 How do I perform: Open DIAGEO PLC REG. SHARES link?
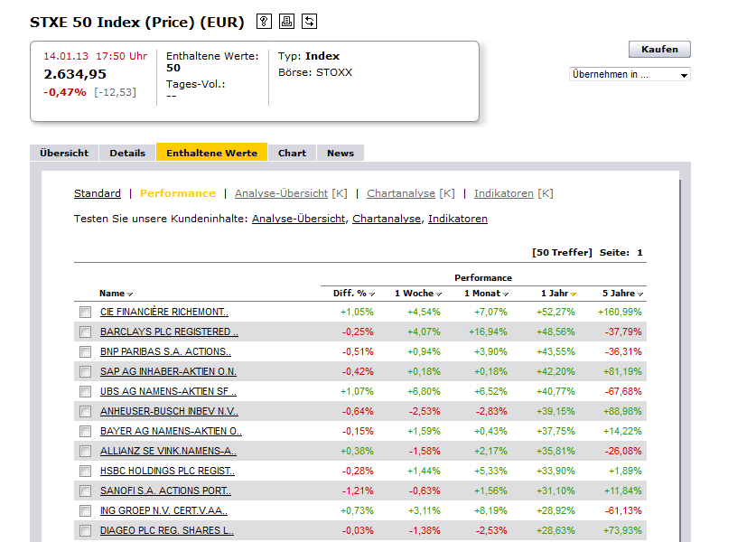167,530
